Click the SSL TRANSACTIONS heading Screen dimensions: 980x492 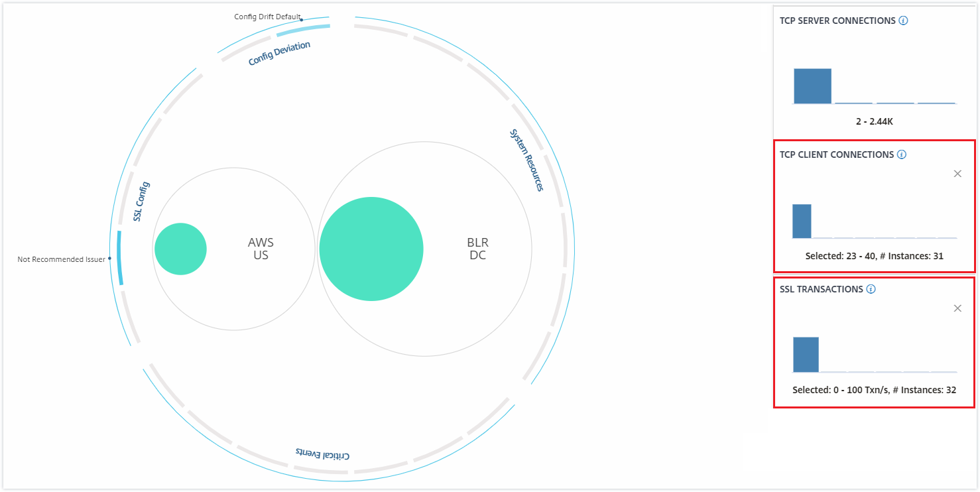(x=822, y=289)
